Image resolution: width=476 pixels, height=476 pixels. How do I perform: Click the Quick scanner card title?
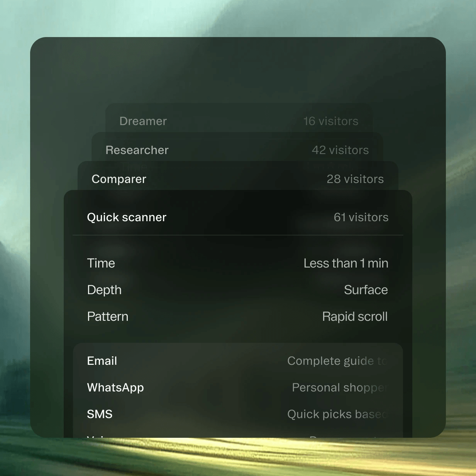127,217
